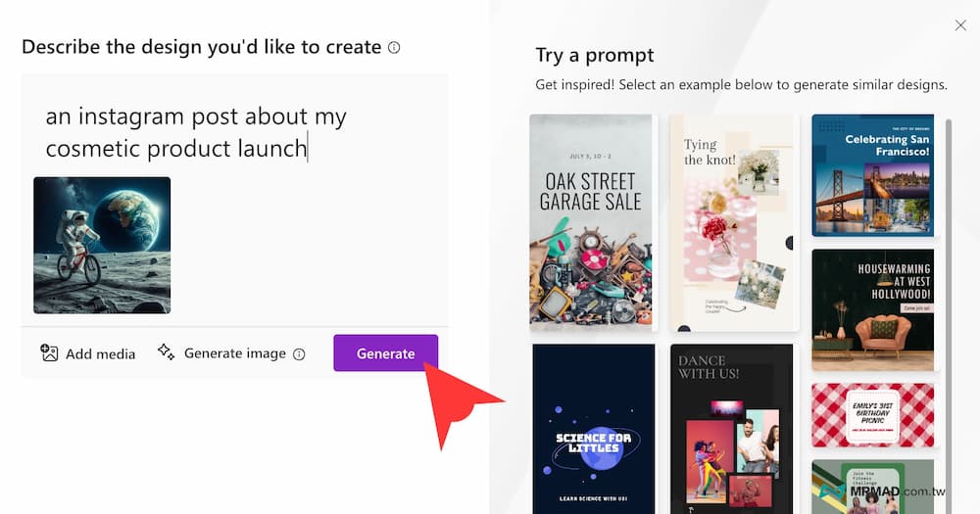Click info icon beside Generate image
The height and width of the screenshot is (514, 980).
click(x=300, y=354)
